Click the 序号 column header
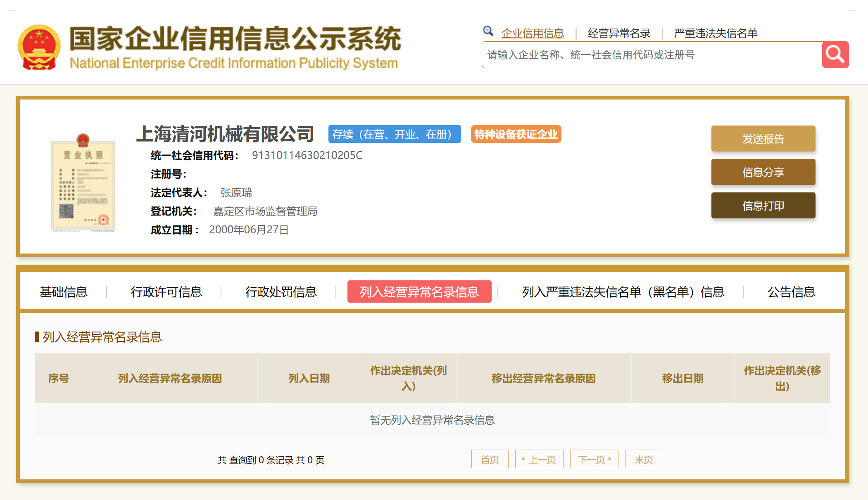Image resolution: width=868 pixels, height=500 pixels. tap(59, 378)
